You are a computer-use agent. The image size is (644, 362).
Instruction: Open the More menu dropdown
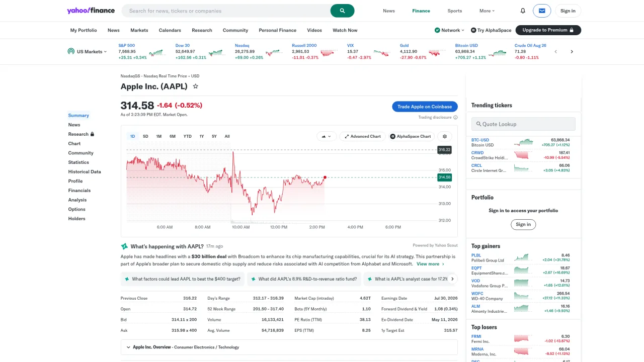point(487,11)
